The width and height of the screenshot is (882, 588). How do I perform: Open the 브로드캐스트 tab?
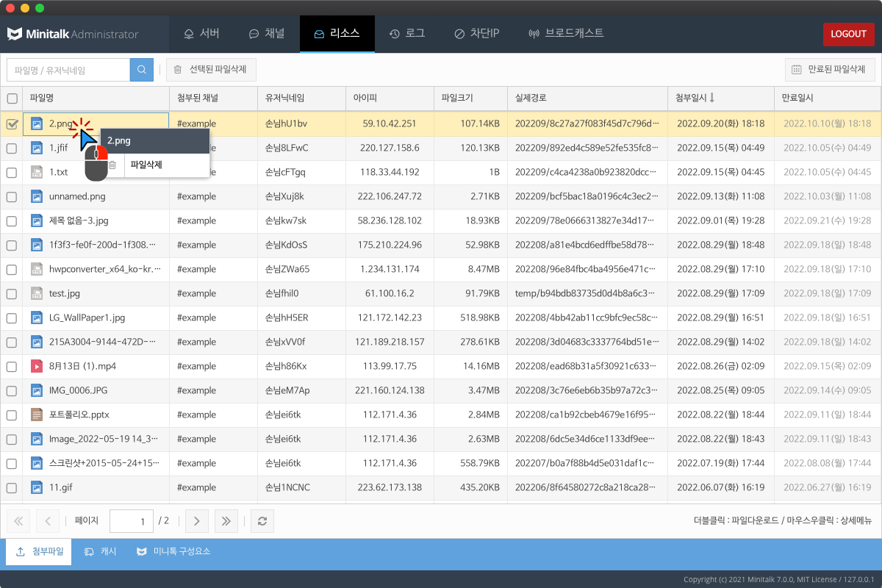[x=566, y=34]
